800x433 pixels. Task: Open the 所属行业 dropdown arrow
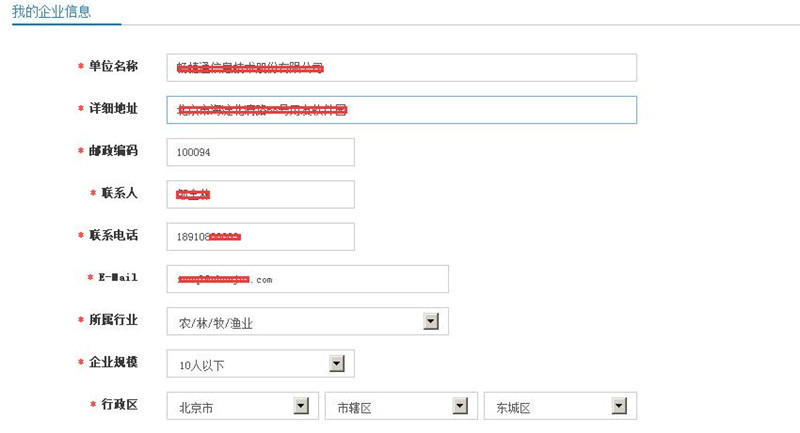(431, 321)
